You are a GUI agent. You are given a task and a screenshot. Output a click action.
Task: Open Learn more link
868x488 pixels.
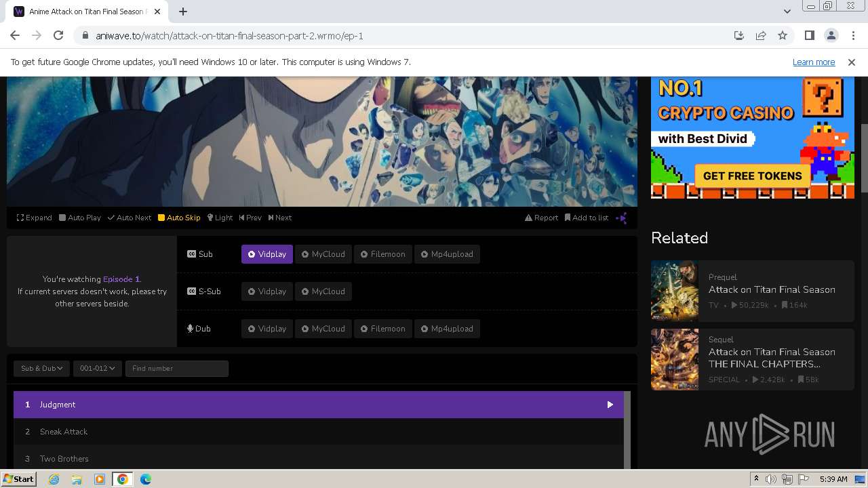(x=814, y=62)
